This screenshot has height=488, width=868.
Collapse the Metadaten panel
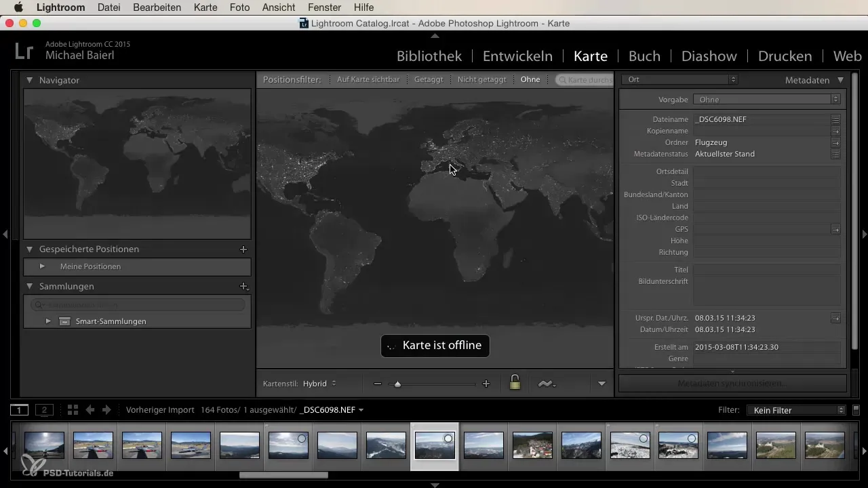[x=841, y=80]
